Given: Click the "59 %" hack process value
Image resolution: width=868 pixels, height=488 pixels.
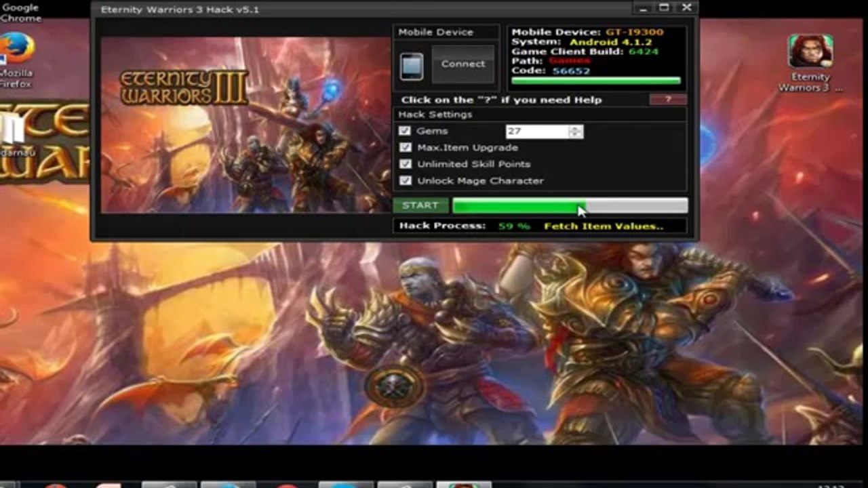Looking at the screenshot, I should point(514,226).
